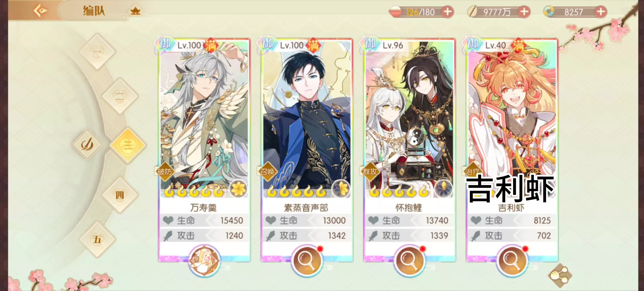Viewport: 644px width, 291px height.
Task: Add gems with plus beside 8257
Action: [x=601, y=12]
